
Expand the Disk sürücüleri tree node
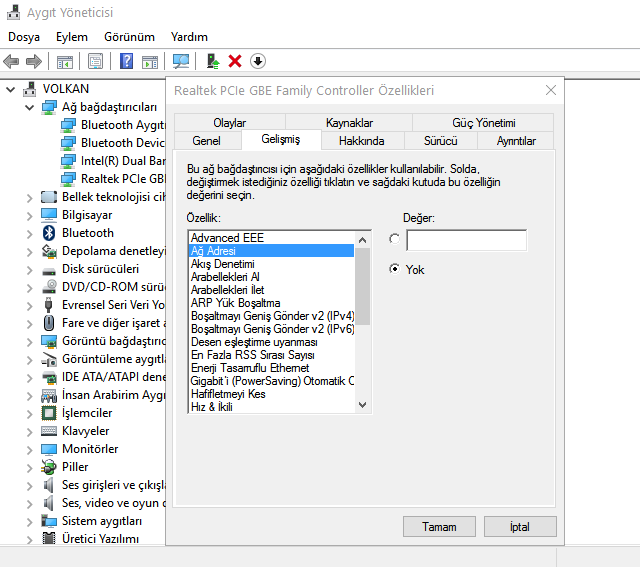(x=29, y=269)
